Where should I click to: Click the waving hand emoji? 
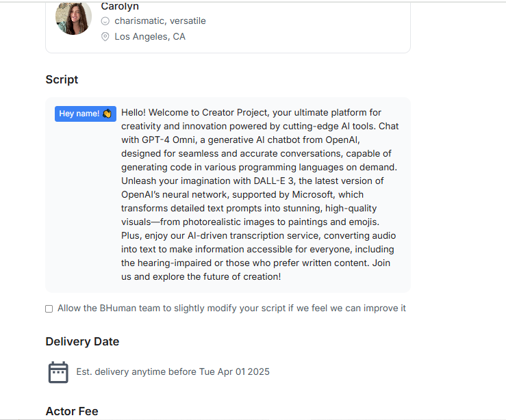click(x=107, y=114)
